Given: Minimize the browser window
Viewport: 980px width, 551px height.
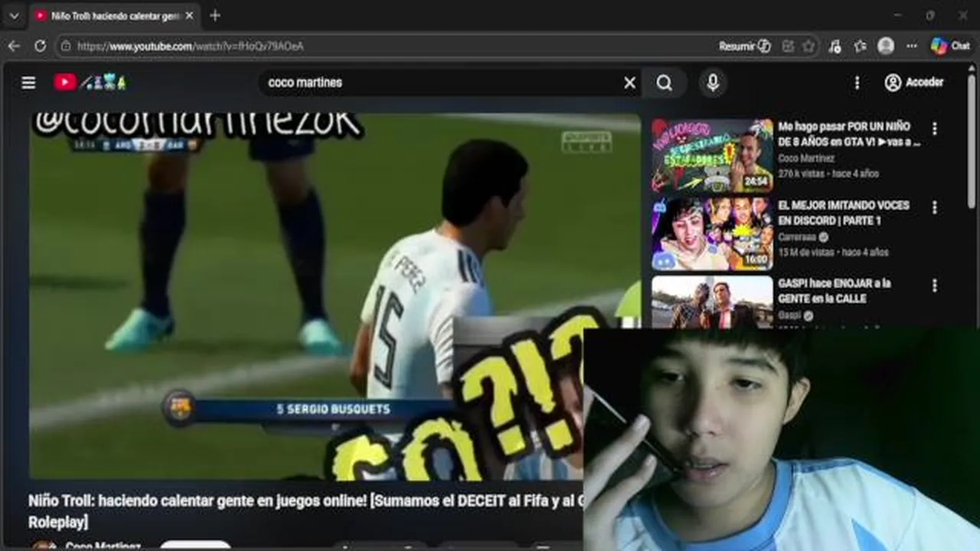Looking at the screenshot, I should pyautogui.click(x=897, y=15).
